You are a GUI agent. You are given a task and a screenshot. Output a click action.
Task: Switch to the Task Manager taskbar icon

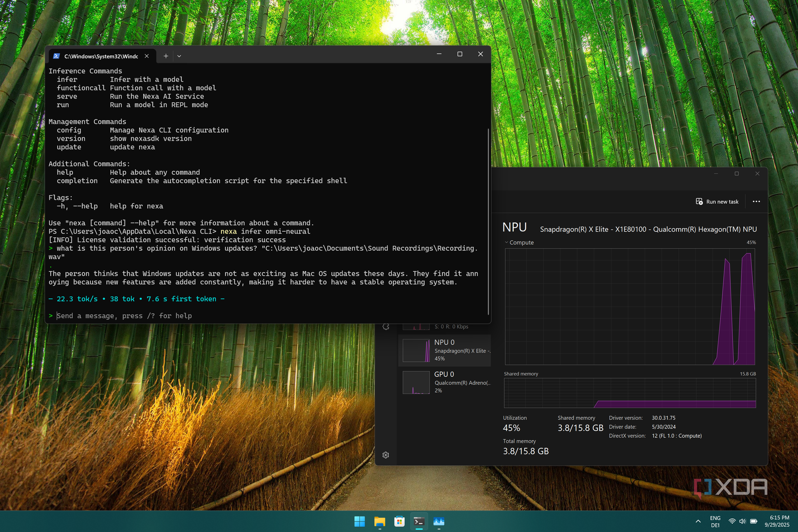click(x=439, y=521)
